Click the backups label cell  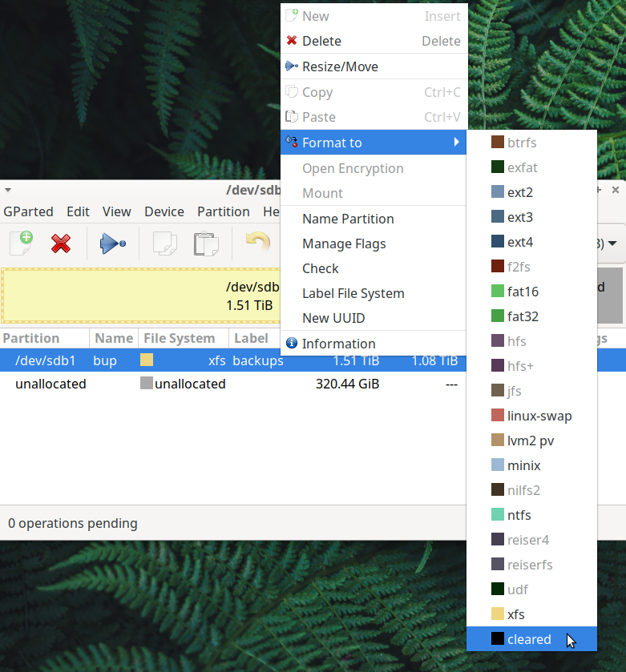click(258, 360)
